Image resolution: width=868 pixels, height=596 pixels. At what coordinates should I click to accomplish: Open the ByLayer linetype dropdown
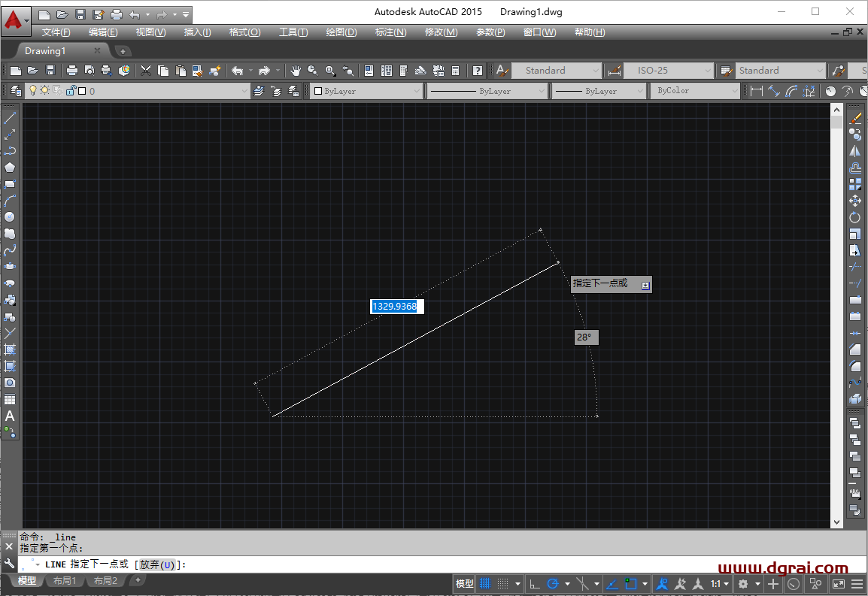(x=542, y=91)
